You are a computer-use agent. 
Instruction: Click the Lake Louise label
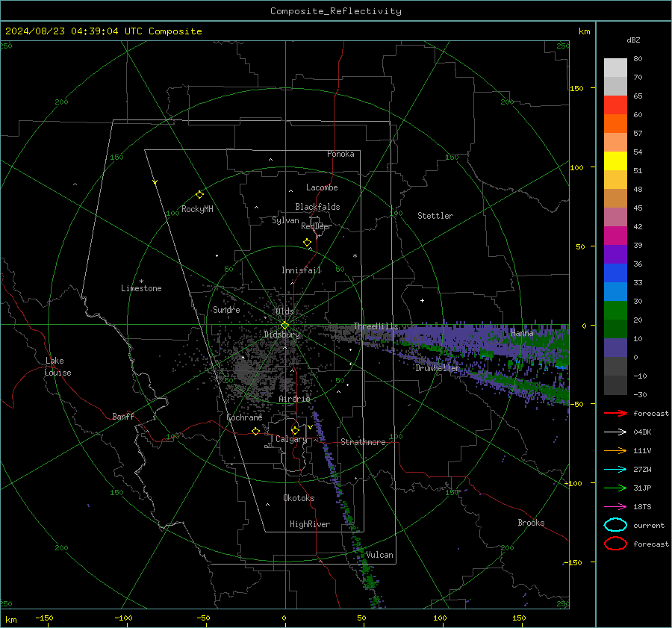click(x=57, y=367)
